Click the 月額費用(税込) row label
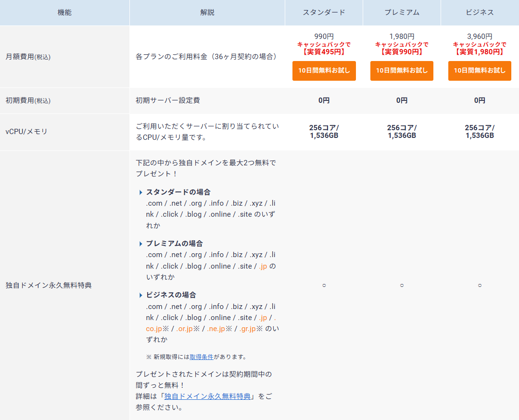519x420 pixels. 28,57
